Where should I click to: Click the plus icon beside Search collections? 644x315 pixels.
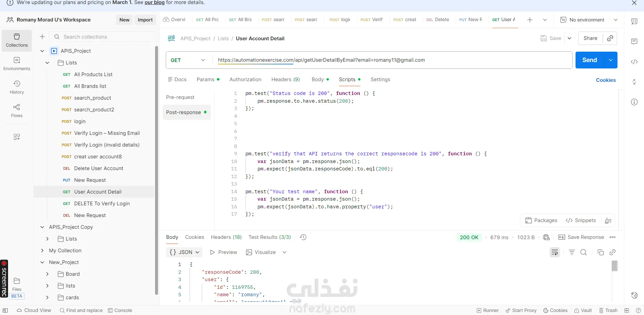[x=42, y=37]
